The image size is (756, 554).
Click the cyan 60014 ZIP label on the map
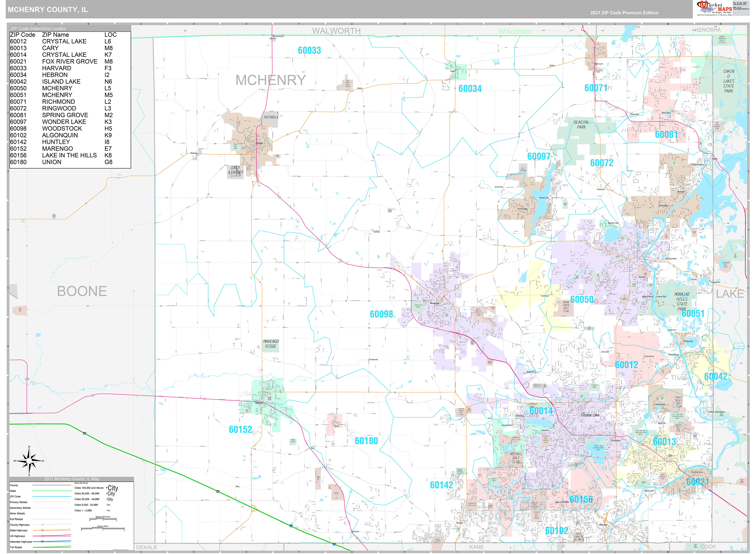(x=541, y=411)
